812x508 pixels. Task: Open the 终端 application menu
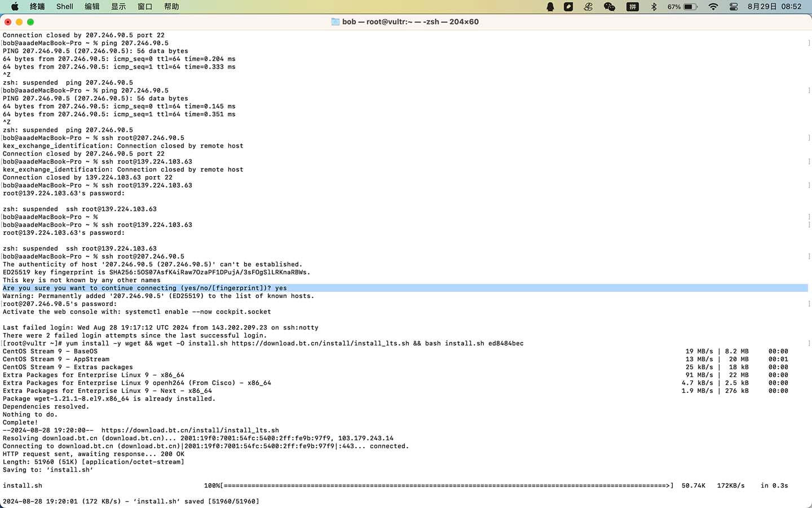[37, 7]
